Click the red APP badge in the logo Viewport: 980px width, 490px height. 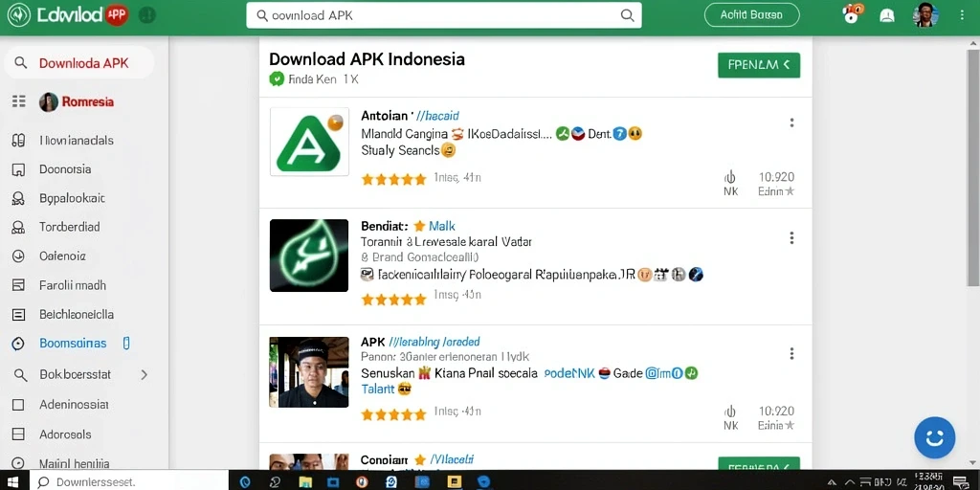pos(116,15)
